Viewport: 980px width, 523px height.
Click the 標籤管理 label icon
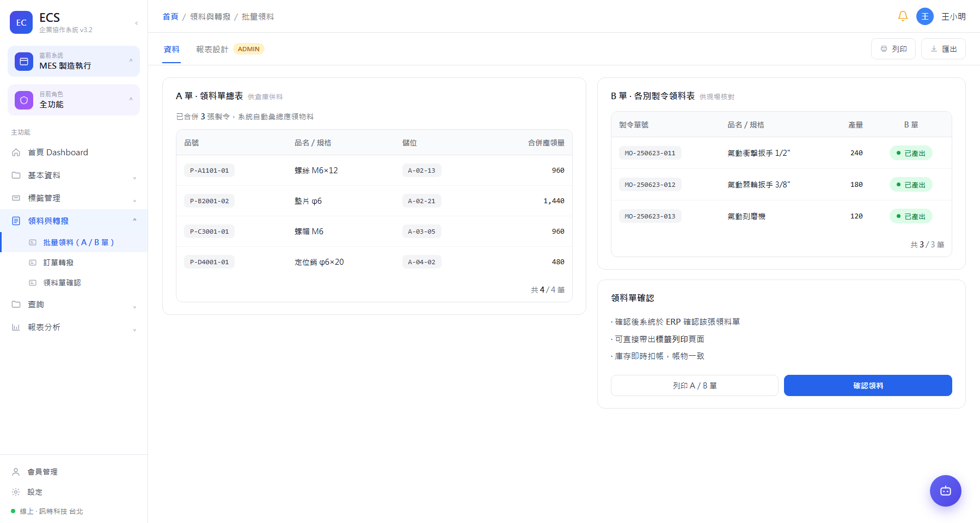[x=16, y=198]
